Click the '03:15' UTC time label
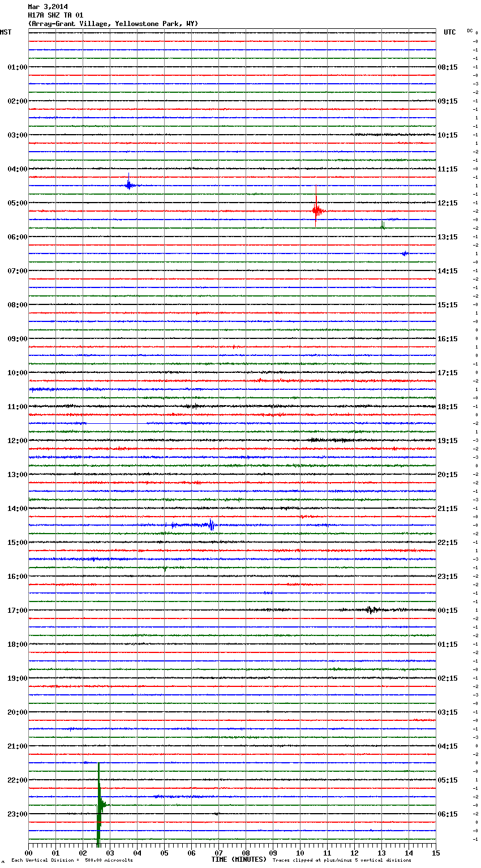The height and width of the screenshot is (868, 481). click(448, 712)
